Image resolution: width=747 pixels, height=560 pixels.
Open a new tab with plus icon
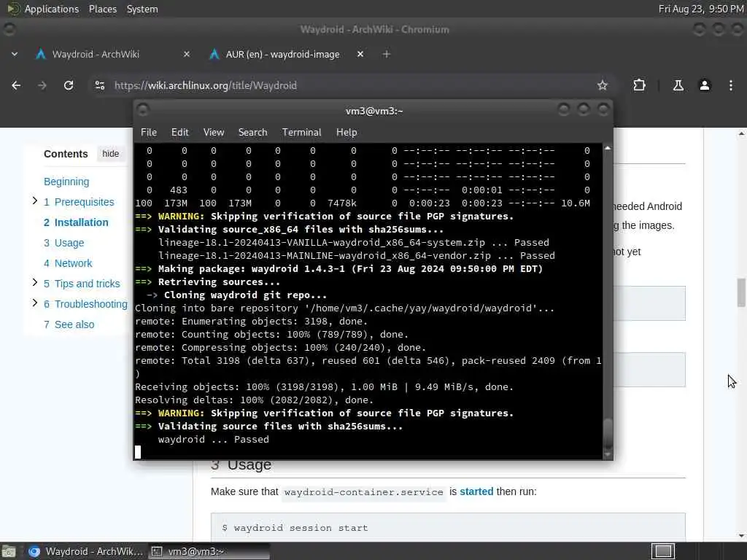click(387, 54)
